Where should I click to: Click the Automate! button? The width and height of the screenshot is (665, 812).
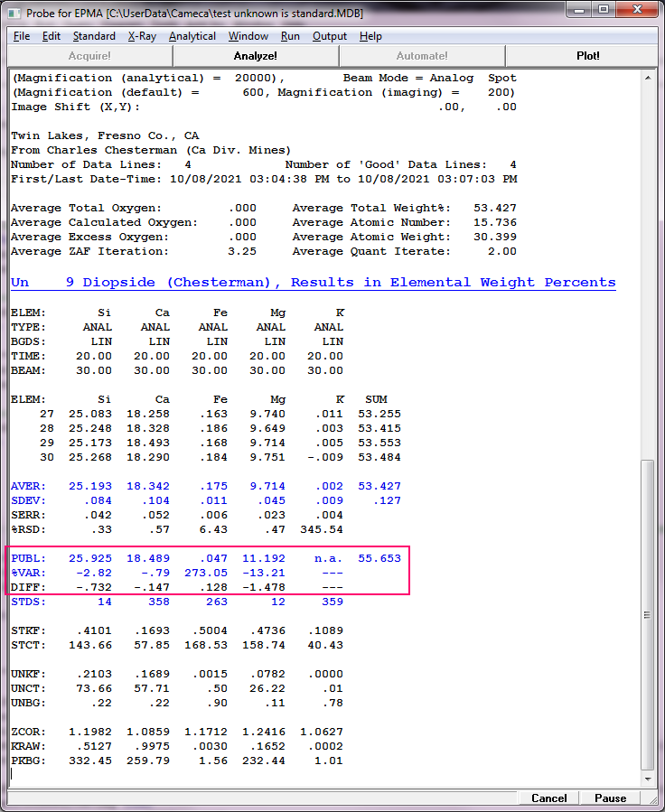point(421,56)
